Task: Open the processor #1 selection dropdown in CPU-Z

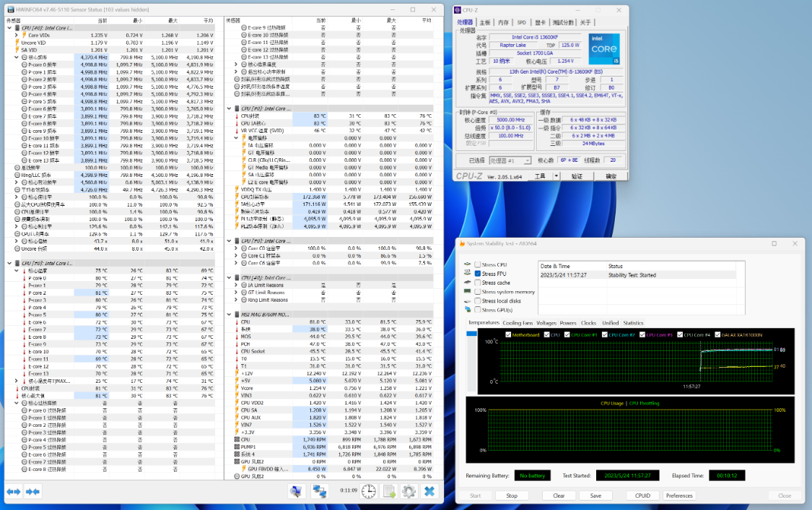Action: pos(510,160)
